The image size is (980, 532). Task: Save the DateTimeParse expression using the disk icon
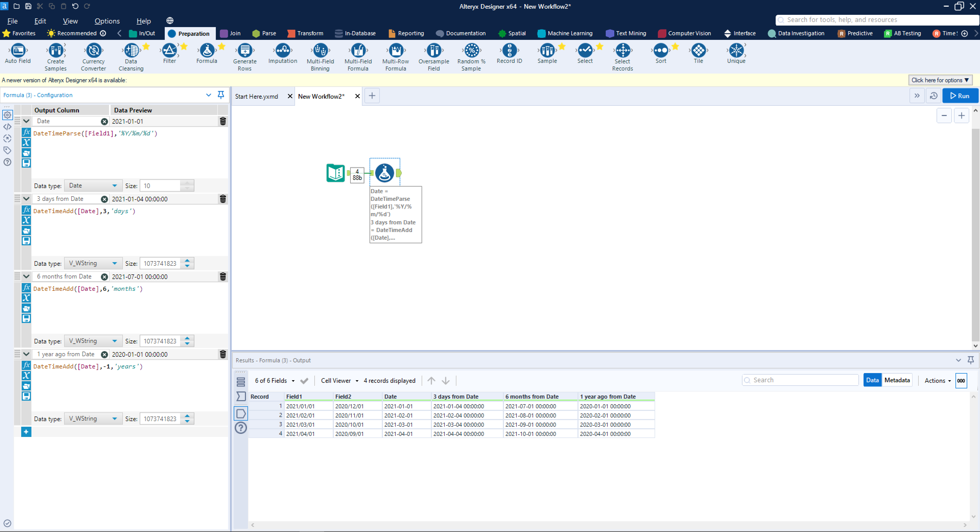coord(26,163)
